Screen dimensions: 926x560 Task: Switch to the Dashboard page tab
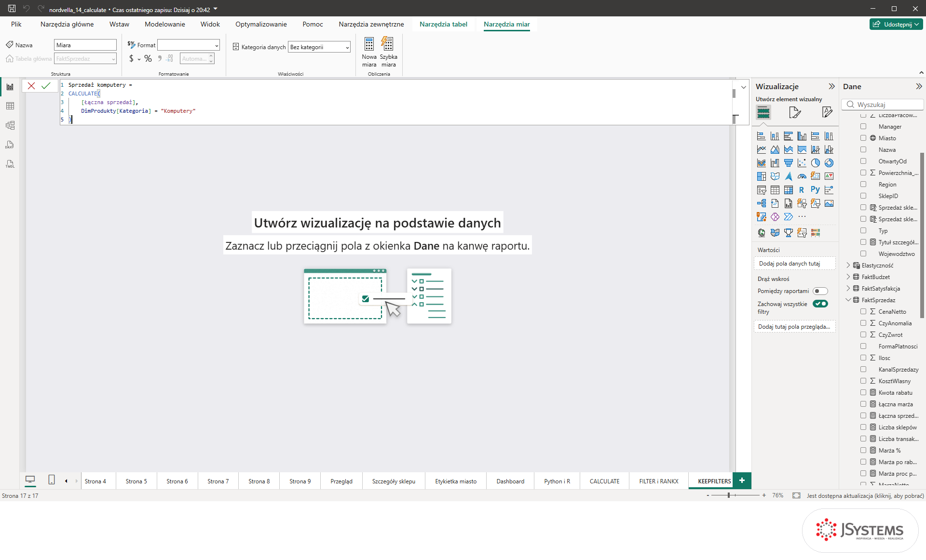pos(510,481)
